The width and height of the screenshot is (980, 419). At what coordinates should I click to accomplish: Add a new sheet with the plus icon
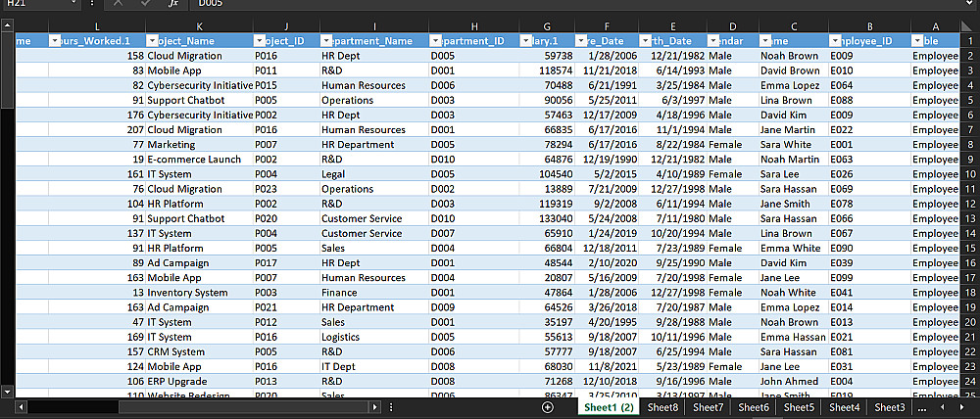548,407
